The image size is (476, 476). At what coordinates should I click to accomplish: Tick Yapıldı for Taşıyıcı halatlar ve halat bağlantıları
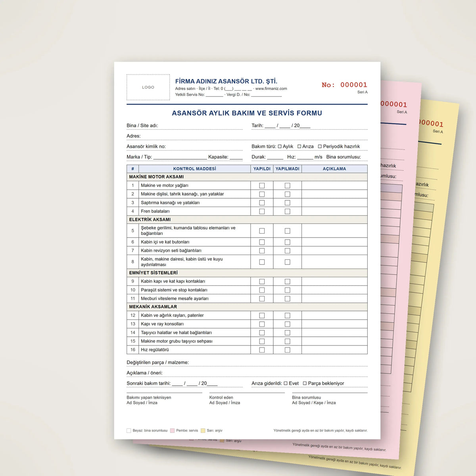coord(262,333)
